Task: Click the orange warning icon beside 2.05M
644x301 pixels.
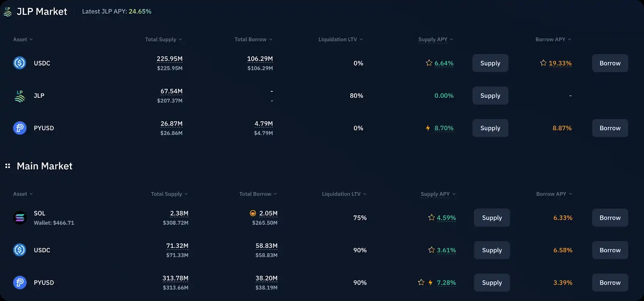Action: tap(253, 213)
